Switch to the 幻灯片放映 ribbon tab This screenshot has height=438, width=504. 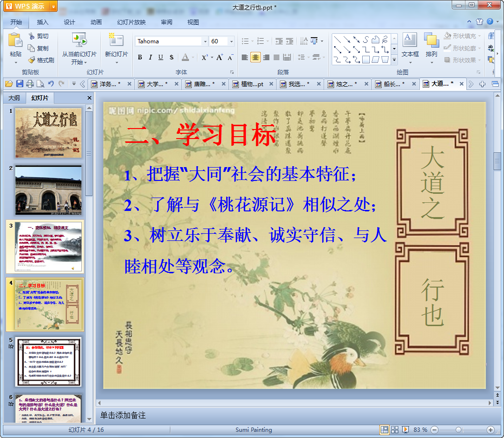[x=131, y=22]
